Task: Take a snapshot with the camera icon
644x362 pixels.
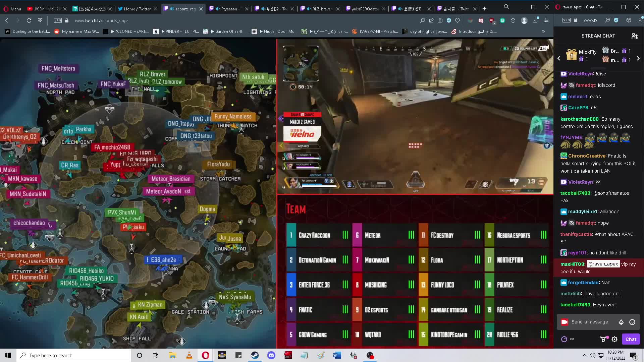Action: 440,20
